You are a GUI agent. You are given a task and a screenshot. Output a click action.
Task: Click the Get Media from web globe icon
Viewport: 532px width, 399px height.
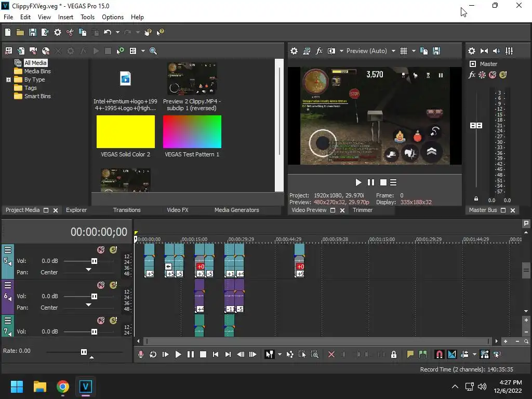[x=46, y=51]
